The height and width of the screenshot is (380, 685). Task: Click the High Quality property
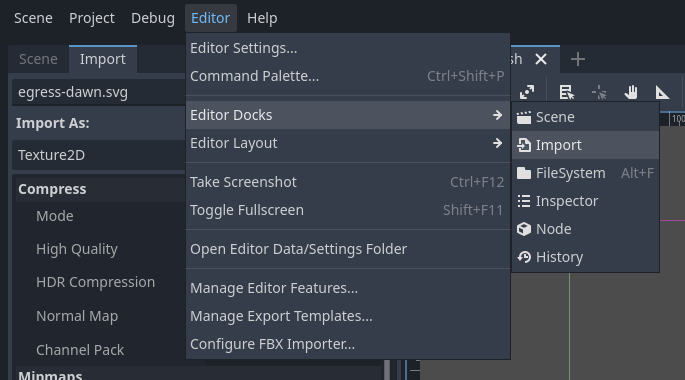(77, 249)
